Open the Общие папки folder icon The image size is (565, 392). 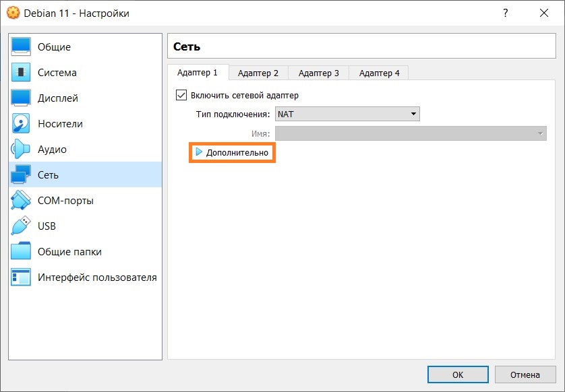21,252
